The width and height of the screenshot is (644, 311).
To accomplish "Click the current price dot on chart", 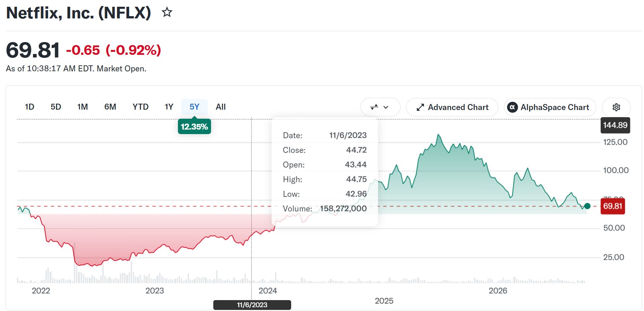I will pos(587,206).
